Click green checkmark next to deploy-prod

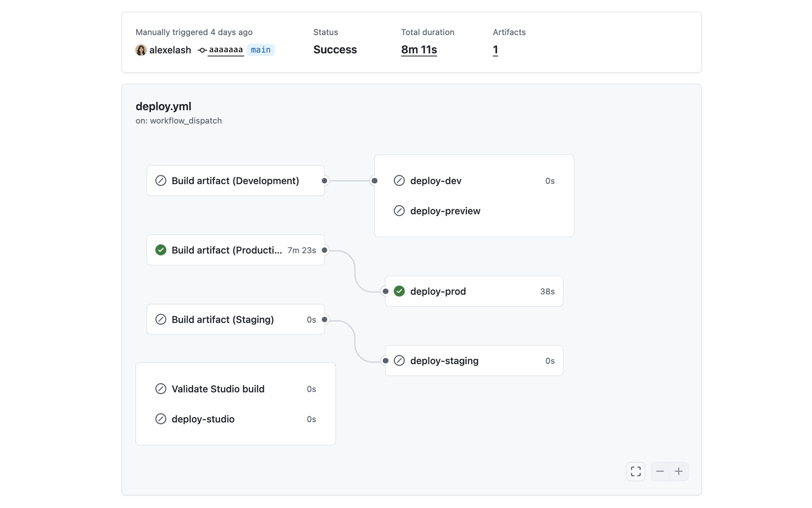[x=399, y=291]
